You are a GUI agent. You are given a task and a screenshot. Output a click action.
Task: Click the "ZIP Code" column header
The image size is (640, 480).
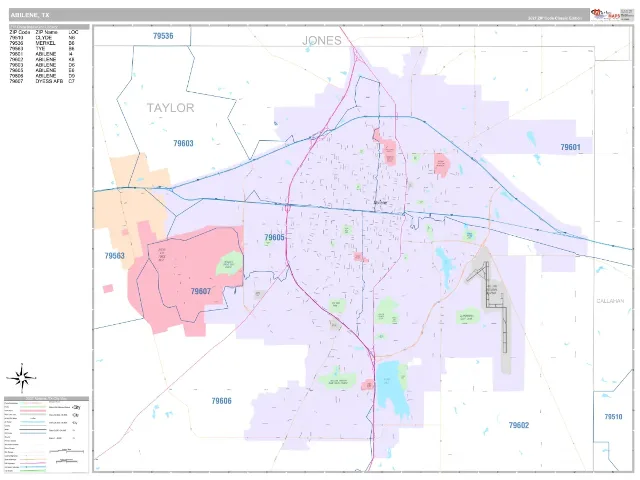[20, 32]
